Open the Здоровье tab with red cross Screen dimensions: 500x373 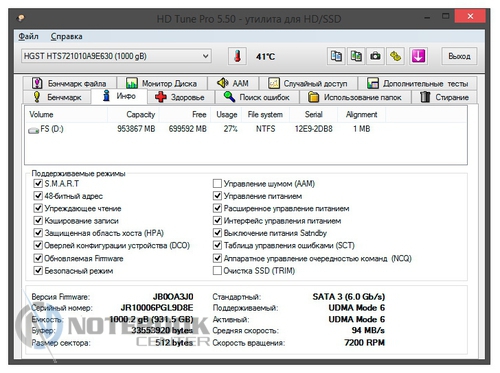180,97
